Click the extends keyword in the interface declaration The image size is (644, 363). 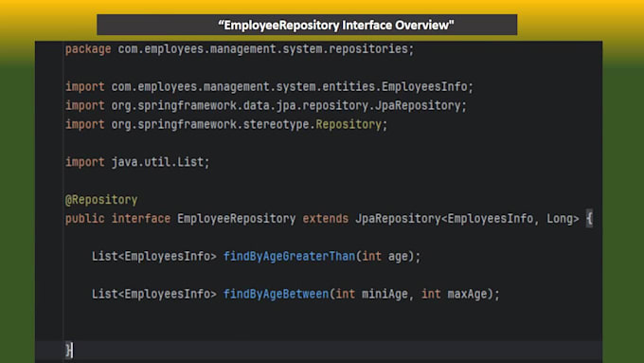(x=325, y=219)
